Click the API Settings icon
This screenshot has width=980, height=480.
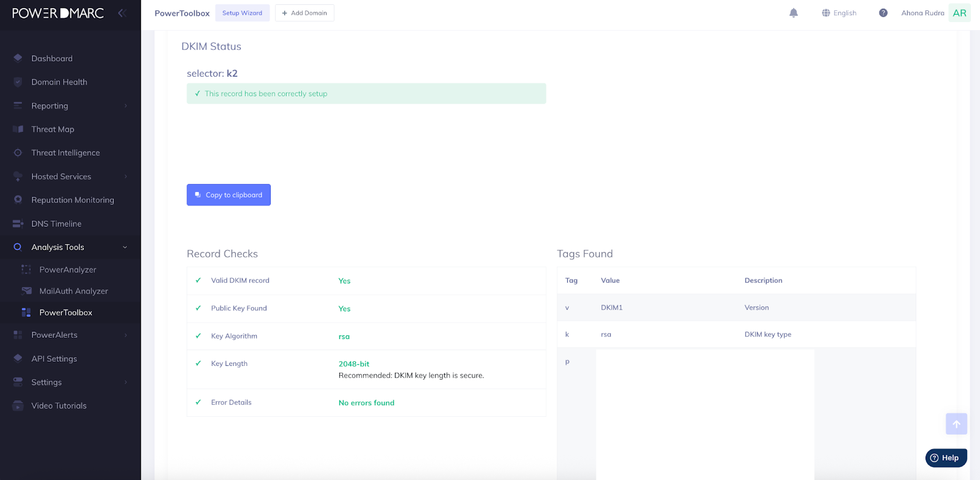18,359
